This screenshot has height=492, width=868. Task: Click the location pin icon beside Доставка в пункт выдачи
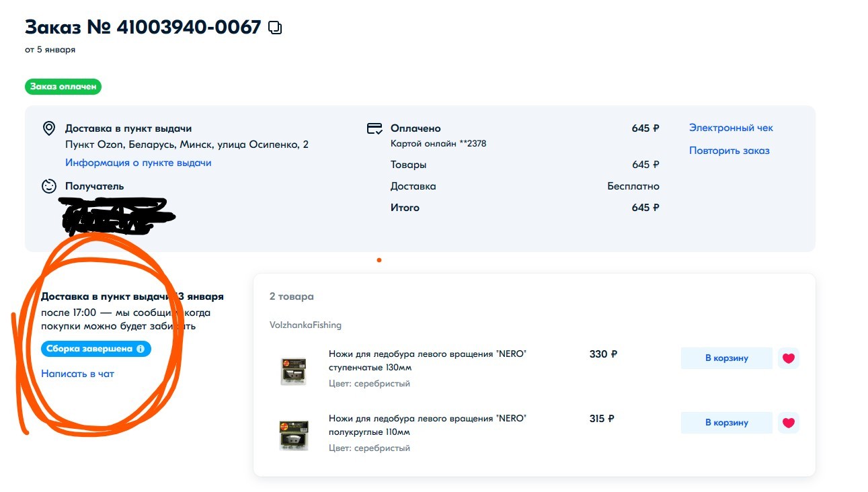[x=48, y=128]
